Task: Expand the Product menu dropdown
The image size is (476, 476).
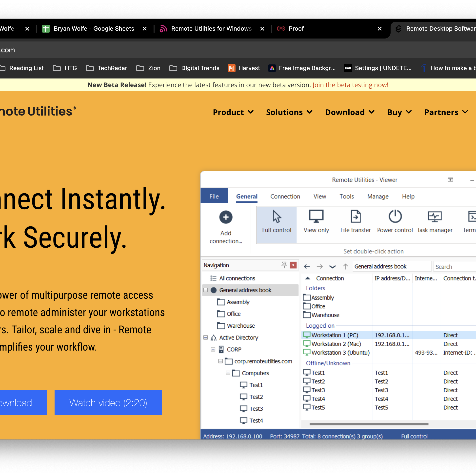Action: 233,112
